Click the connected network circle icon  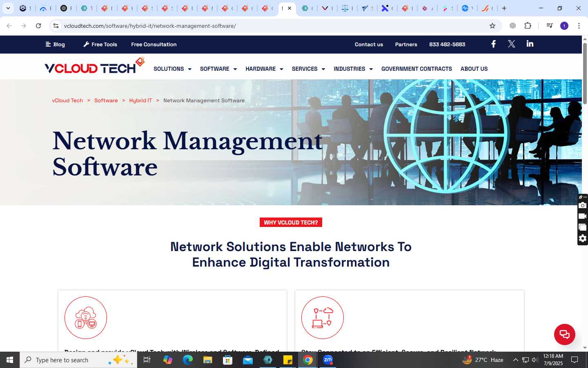click(x=323, y=318)
